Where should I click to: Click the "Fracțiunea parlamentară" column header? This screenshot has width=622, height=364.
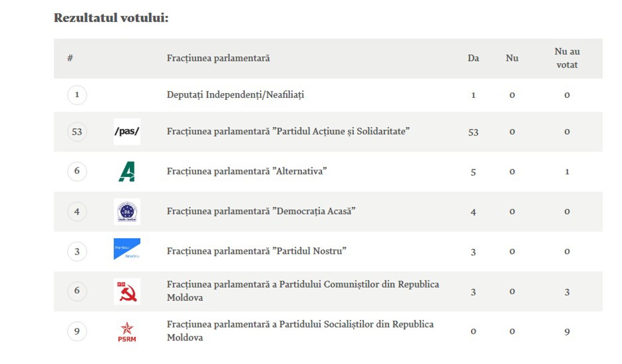[x=218, y=58]
